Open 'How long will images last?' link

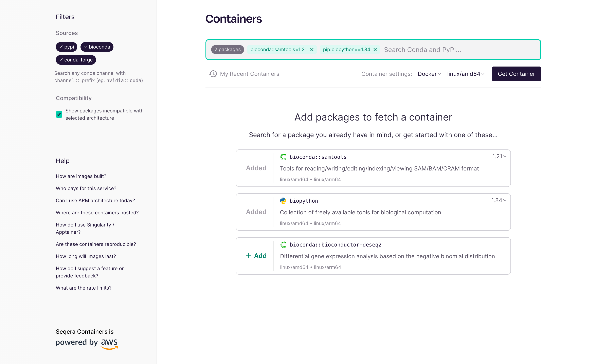coord(86,256)
